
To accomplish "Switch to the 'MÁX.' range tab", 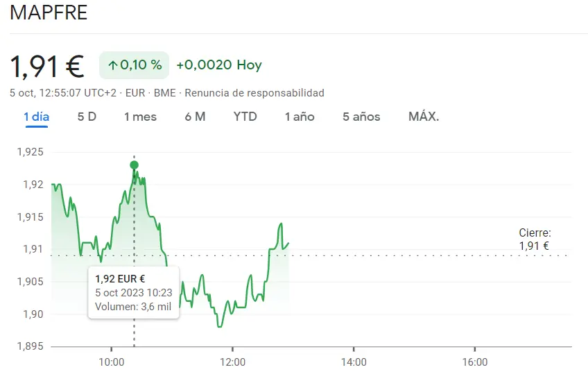I will point(424,117).
